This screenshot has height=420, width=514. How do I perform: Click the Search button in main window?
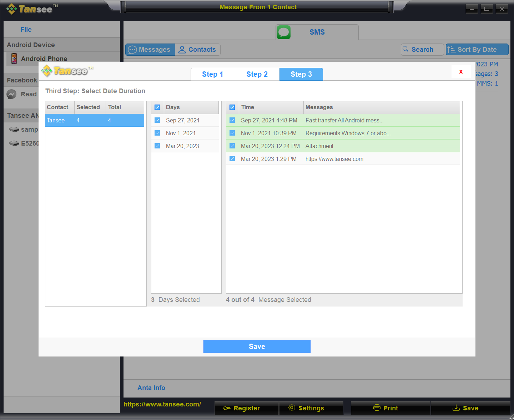422,50
